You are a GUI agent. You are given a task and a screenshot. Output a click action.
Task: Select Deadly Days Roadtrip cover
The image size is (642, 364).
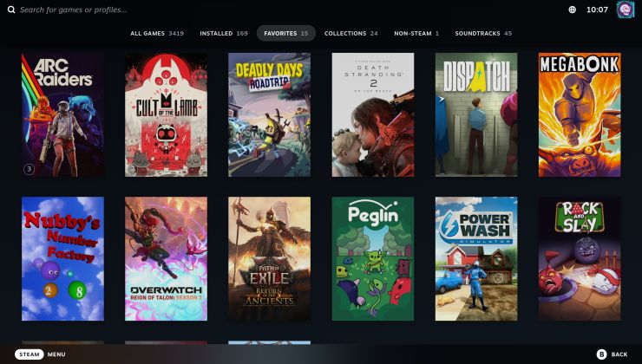[270, 115]
